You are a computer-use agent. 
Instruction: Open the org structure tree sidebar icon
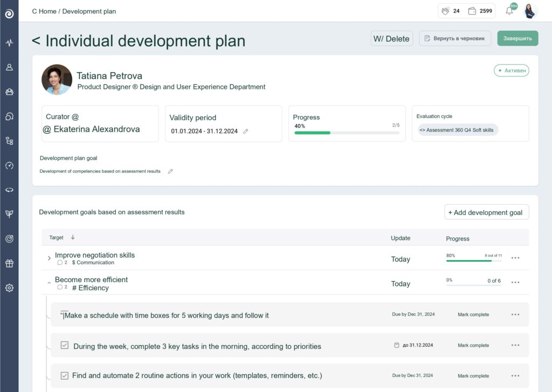pos(9,141)
